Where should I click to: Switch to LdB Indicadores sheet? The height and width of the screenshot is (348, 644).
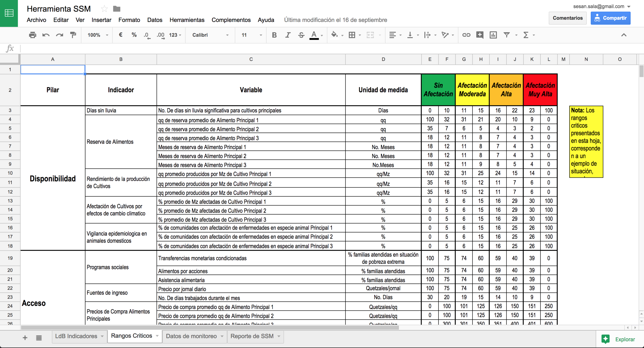coord(76,336)
